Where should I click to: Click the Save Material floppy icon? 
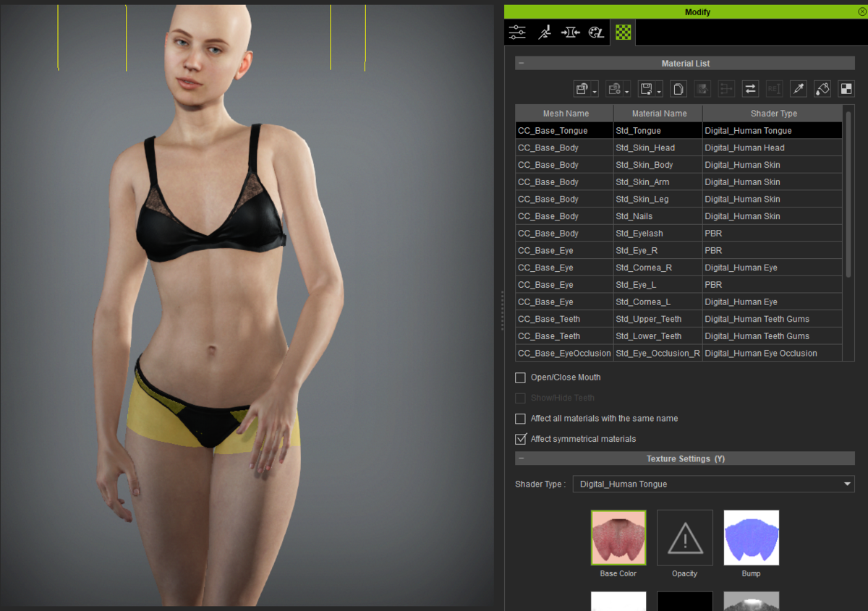click(647, 89)
